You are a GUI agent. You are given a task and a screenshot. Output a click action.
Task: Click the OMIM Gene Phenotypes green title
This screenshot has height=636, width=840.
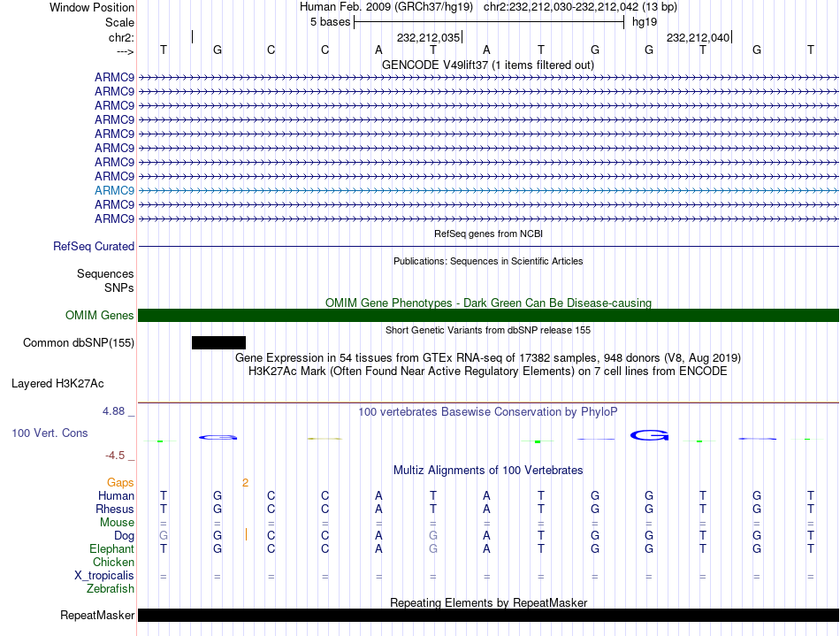488,303
